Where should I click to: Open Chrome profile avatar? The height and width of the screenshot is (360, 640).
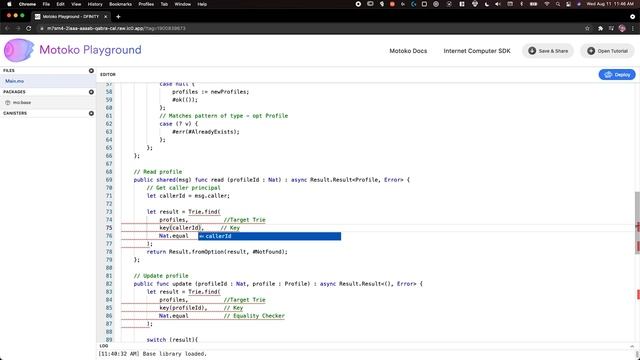(622, 28)
